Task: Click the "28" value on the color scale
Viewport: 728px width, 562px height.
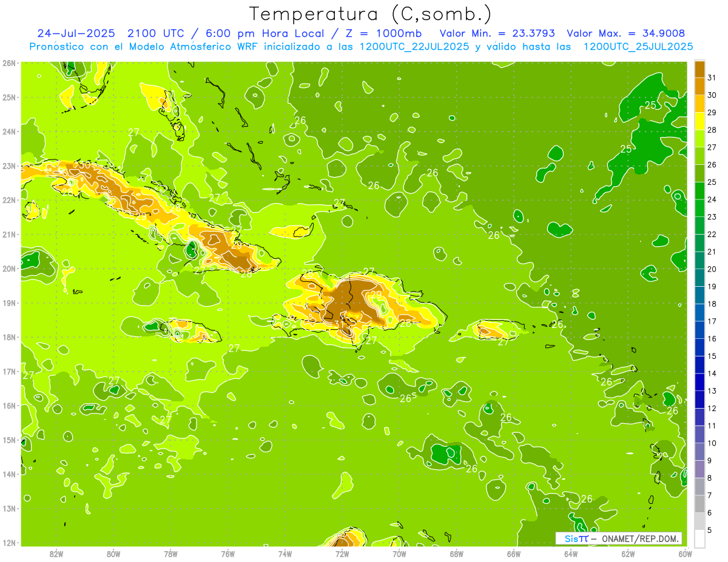Action: pyautogui.click(x=712, y=130)
